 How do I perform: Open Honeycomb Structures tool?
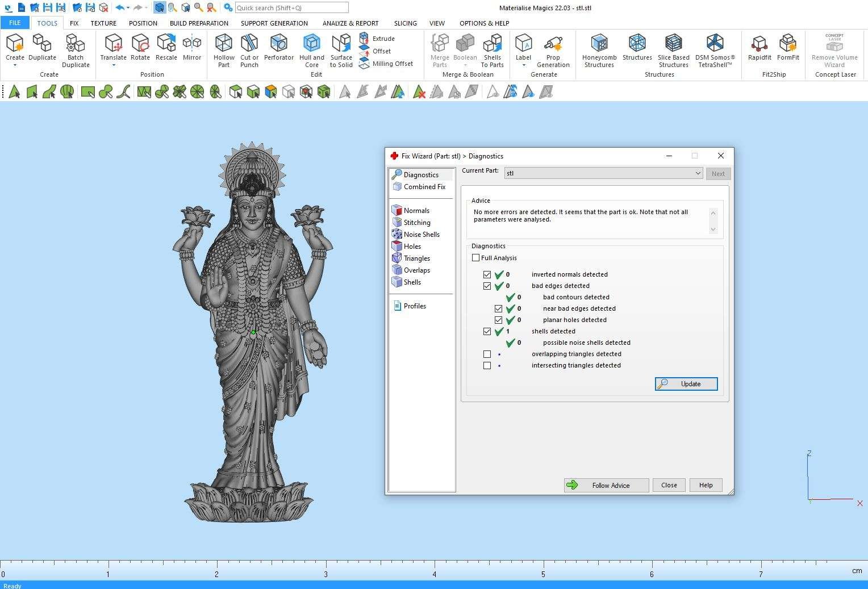click(599, 50)
